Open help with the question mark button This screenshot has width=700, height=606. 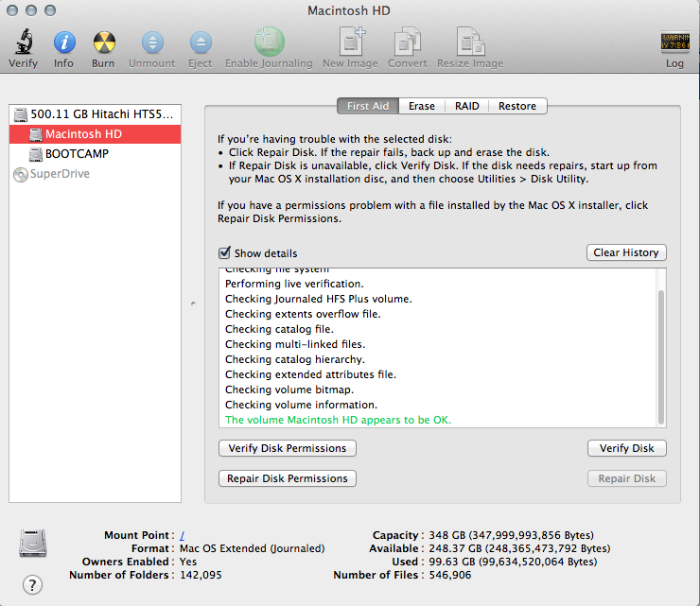tap(32, 584)
